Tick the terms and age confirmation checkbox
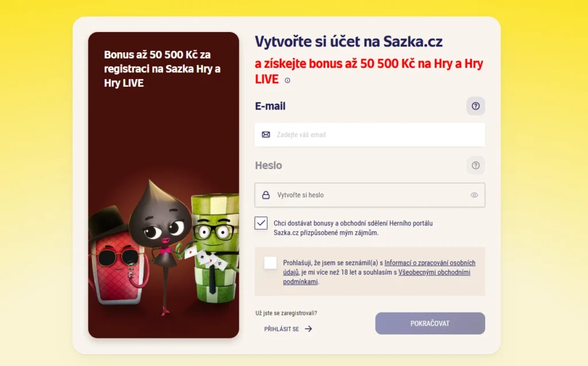 [270, 263]
